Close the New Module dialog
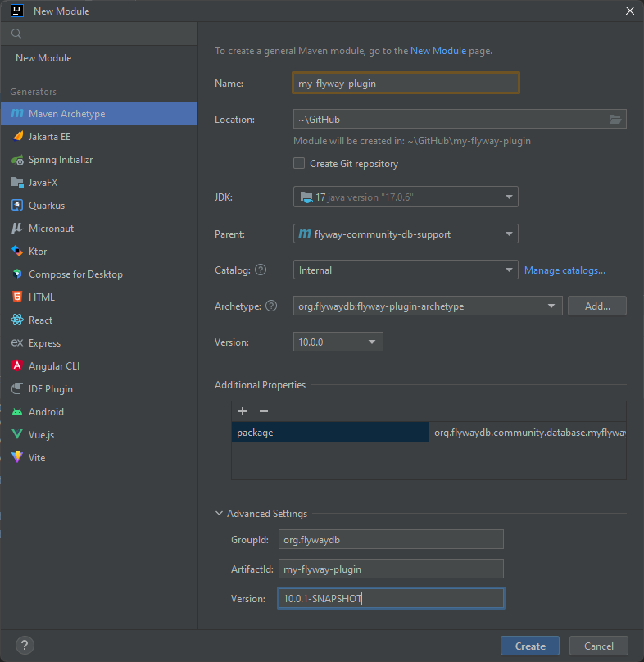The width and height of the screenshot is (644, 662). (629, 11)
